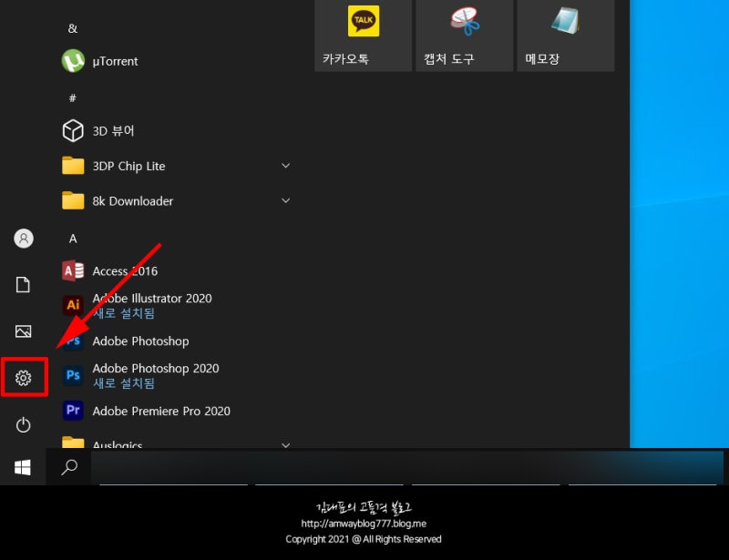Open the Settings gear in Start sidebar

[24, 377]
